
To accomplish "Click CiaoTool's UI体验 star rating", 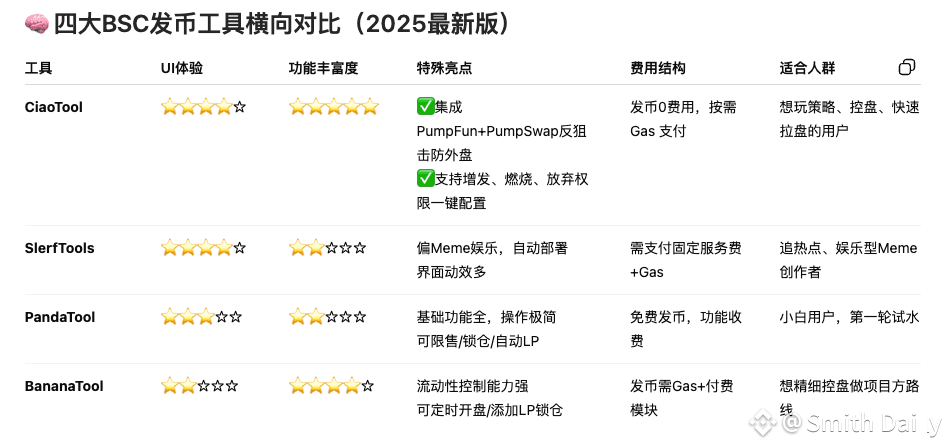I will tap(203, 107).
